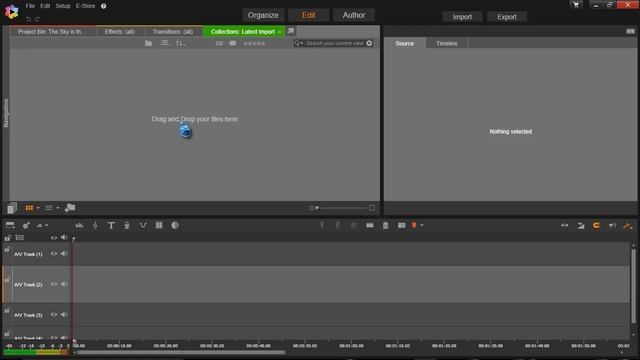Toggle volume keyframe editing icon
The width and height of the screenshot is (640, 360).
coord(612,225)
